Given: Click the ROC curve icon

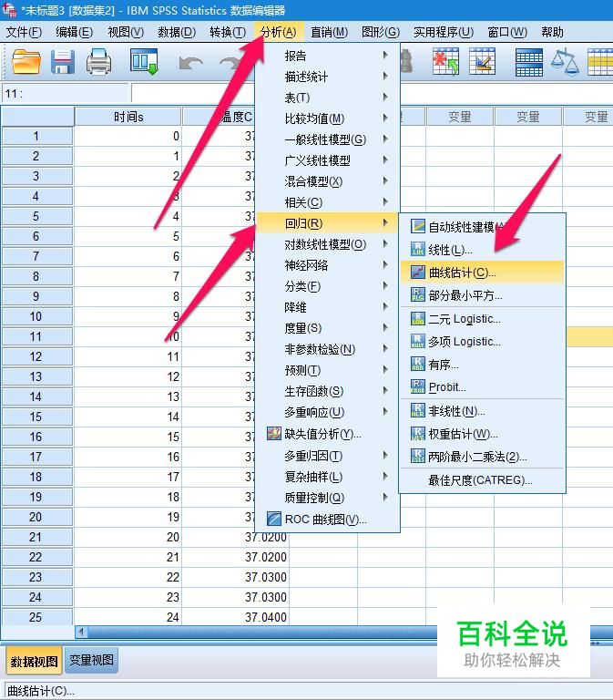Looking at the screenshot, I should click(273, 519).
